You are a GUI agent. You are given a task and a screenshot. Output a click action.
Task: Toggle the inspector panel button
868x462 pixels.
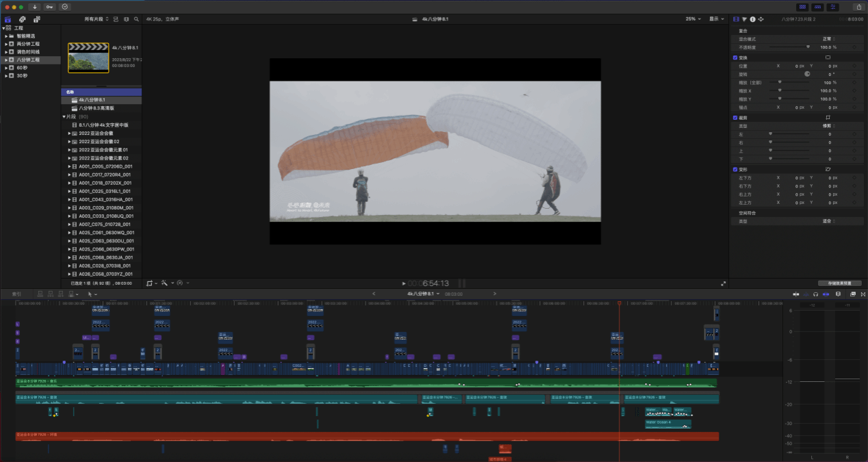[x=832, y=7]
